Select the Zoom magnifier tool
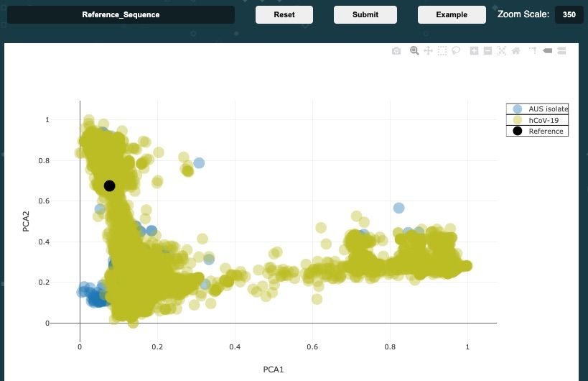Viewport: 588px width, 381px height. point(414,50)
